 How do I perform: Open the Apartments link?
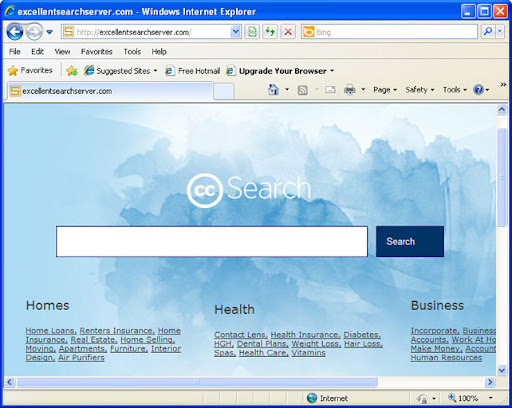[83, 349]
